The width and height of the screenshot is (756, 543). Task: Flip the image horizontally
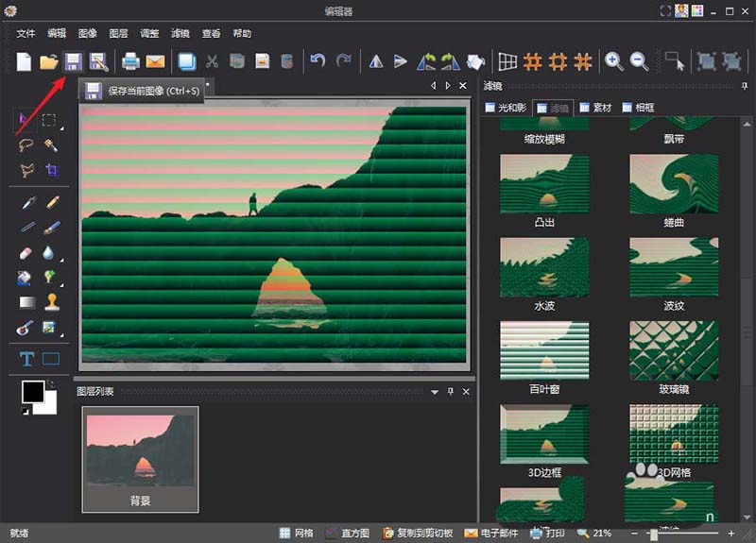point(375,61)
